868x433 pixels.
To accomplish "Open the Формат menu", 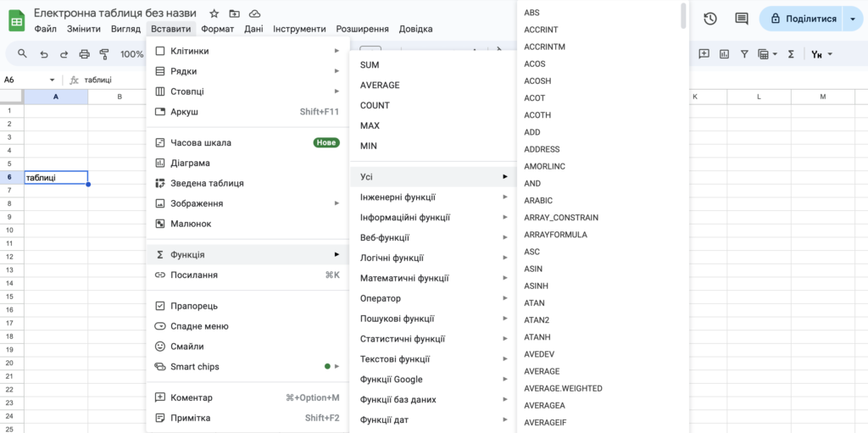I will tap(218, 29).
